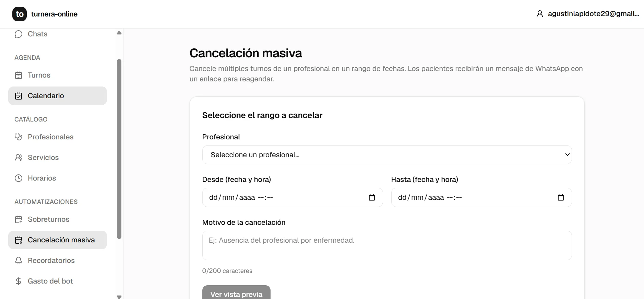644x299 pixels.
Task: Click the AUTOMATIZACIONES section label
Action: pyautogui.click(x=46, y=202)
